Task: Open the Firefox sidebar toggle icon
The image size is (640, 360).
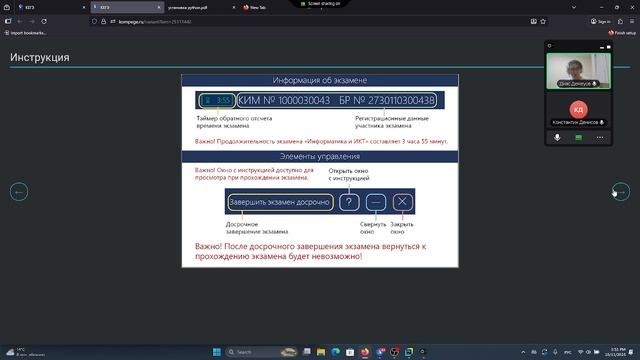Action: click(8, 21)
